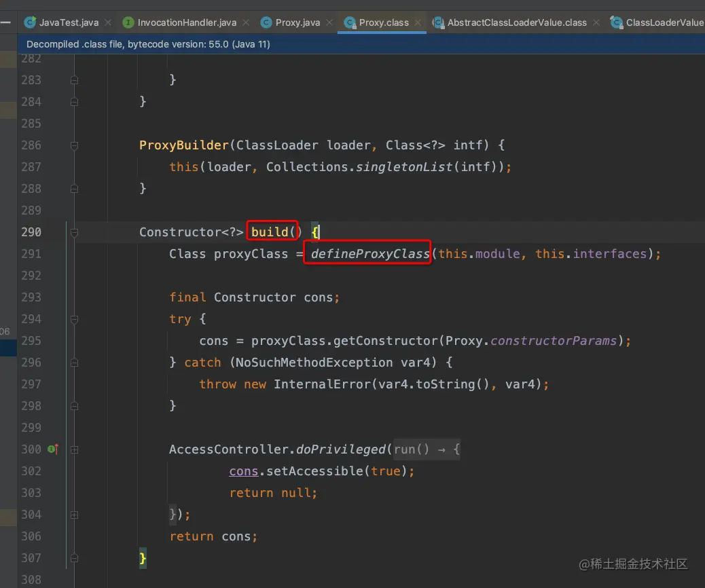Click the NoSuchMethodException type

click(x=314, y=363)
